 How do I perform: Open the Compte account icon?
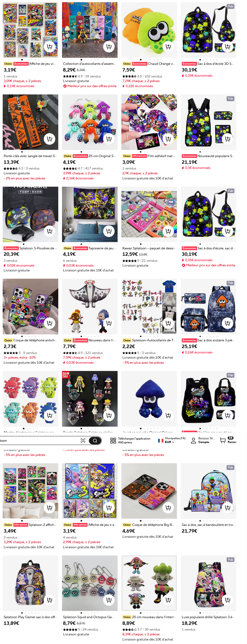(x=193, y=440)
